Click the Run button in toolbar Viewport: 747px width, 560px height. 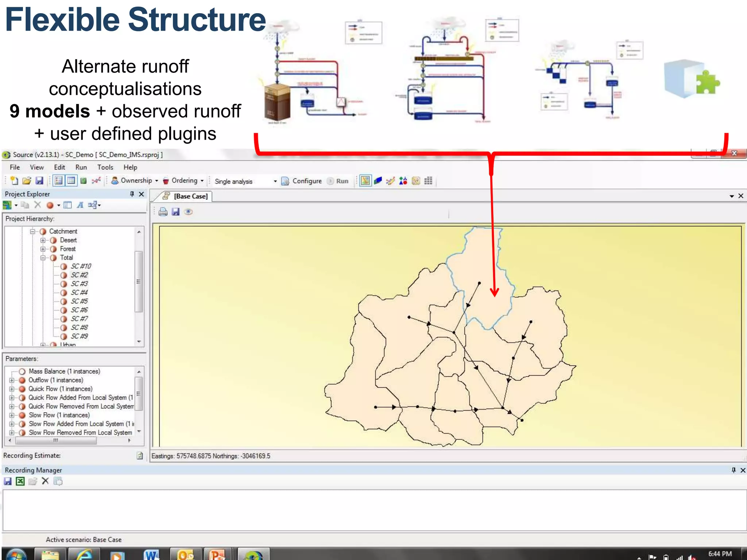point(338,181)
